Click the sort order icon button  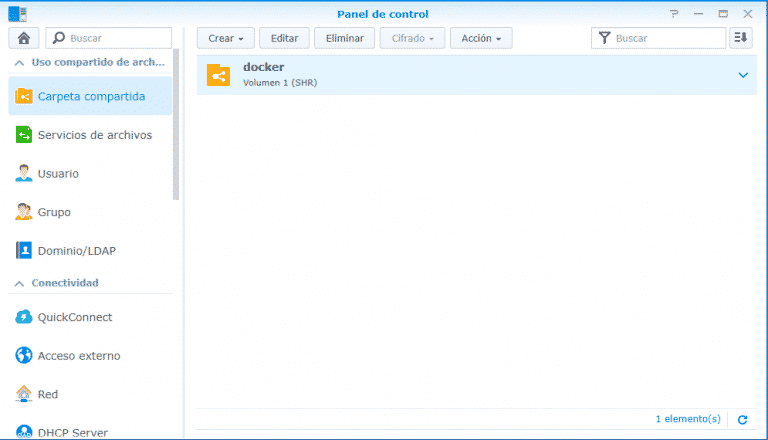pyautogui.click(x=740, y=38)
